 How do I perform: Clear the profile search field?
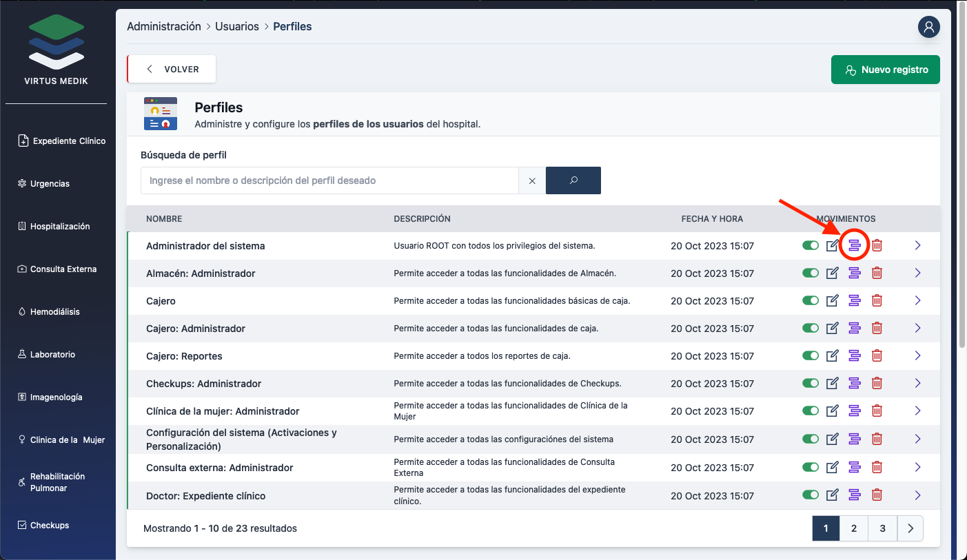point(532,180)
